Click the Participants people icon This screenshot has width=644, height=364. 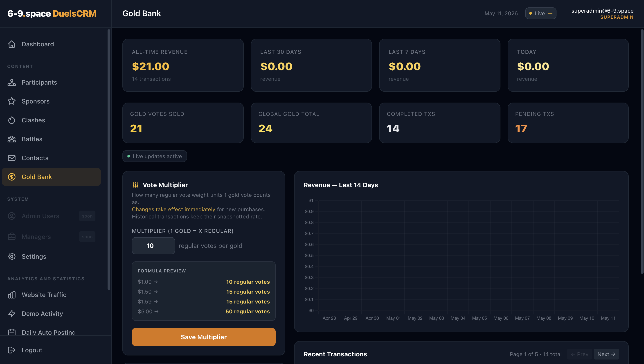pos(11,83)
